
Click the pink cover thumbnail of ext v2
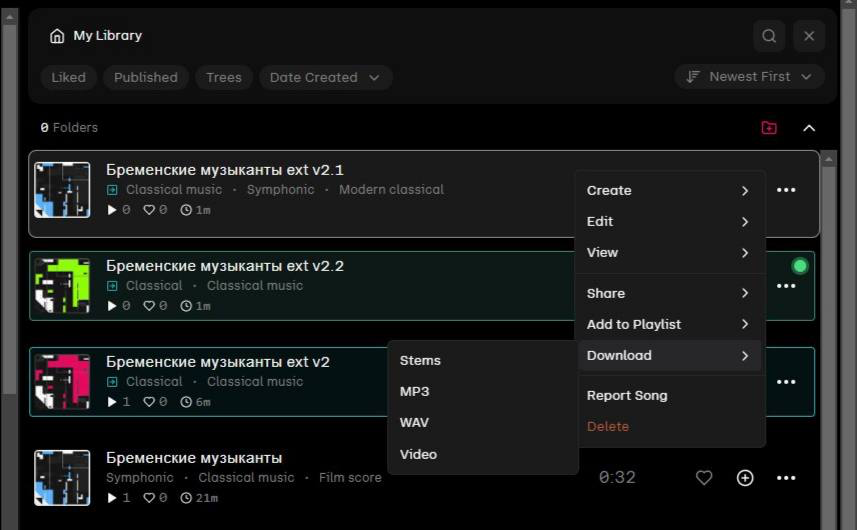[62, 382]
